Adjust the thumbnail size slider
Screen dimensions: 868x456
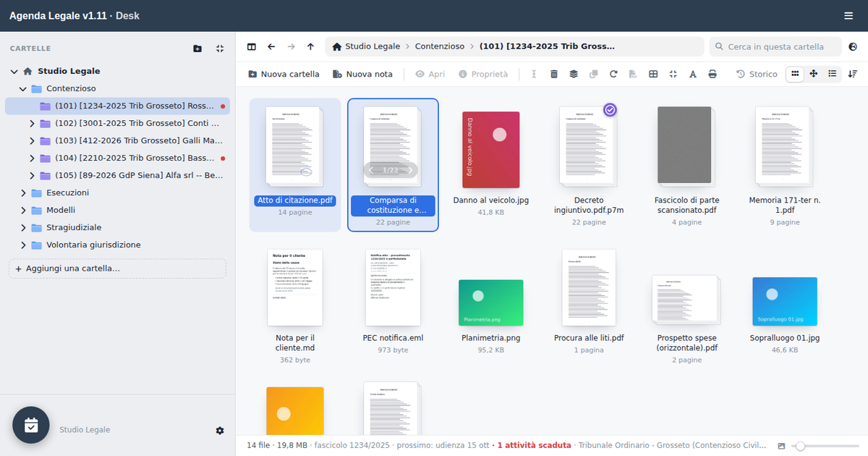click(x=826, y=445)
